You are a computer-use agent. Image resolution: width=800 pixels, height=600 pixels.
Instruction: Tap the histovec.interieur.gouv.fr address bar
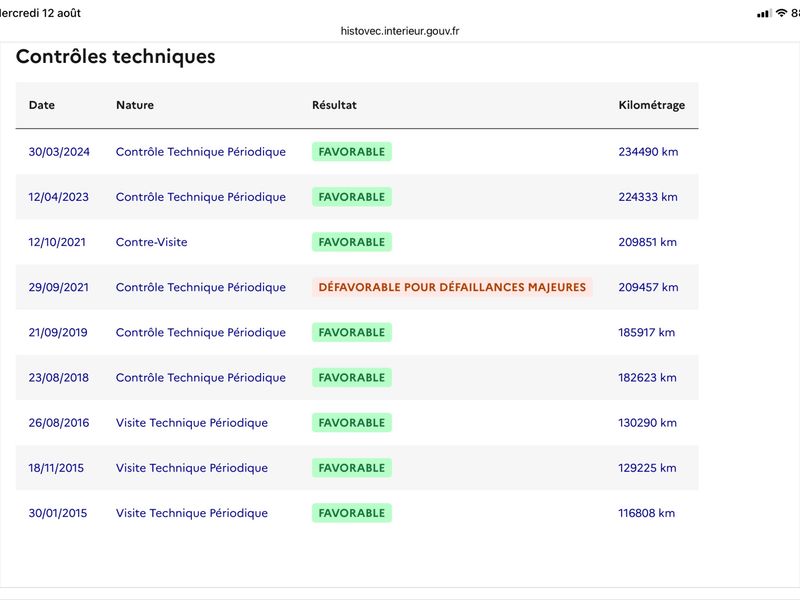pyautogui.click(x=400, y=31)
